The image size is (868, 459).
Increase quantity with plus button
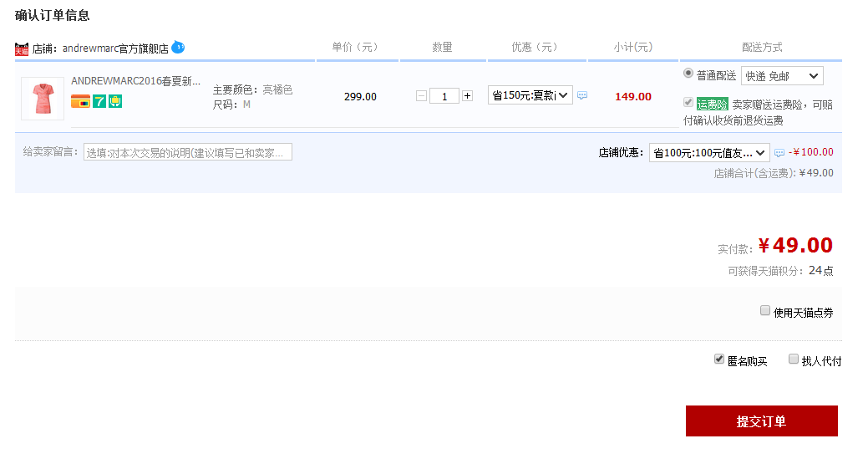pos(467,96)
